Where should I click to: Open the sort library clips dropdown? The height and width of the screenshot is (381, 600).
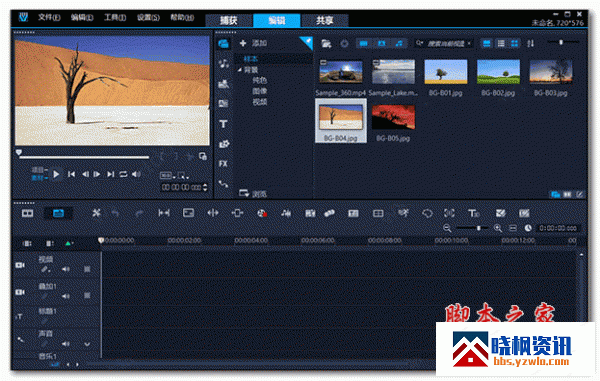pyautogui.click(x=530, y=44)
